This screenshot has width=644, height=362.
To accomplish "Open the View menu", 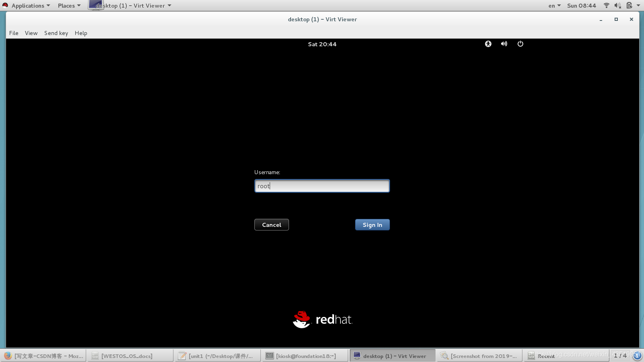I will (31, 33).
